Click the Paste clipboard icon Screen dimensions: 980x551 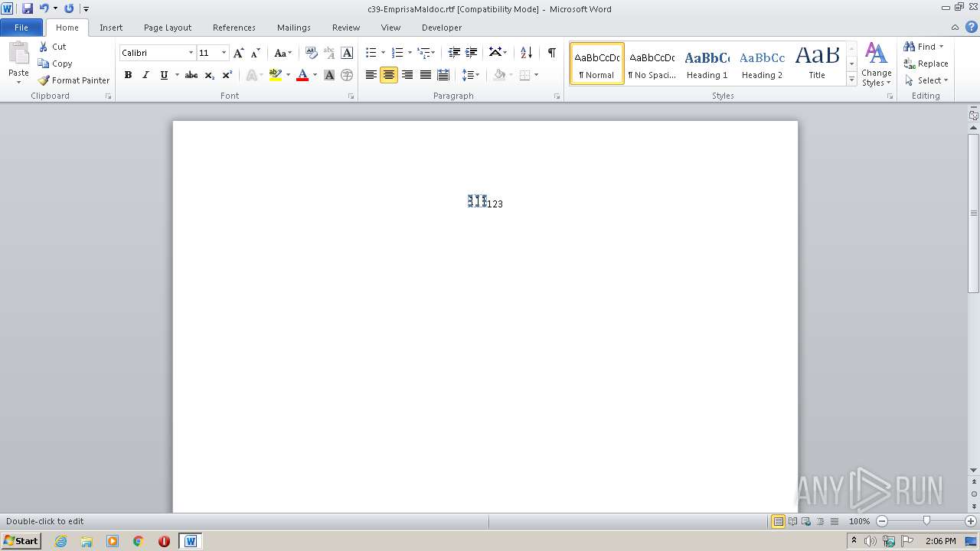[x=18, y=54]
